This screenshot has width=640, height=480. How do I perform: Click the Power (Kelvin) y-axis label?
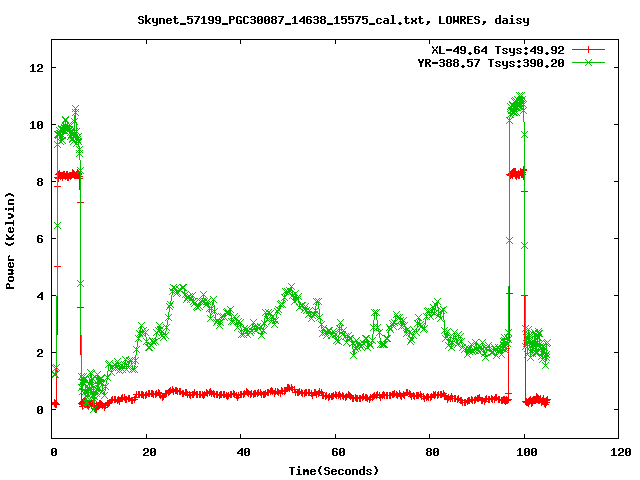[10, 240]
